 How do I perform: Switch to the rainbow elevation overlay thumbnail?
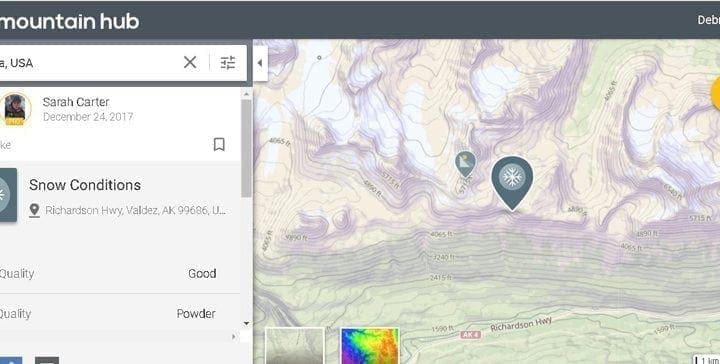(x=370, y=346)
